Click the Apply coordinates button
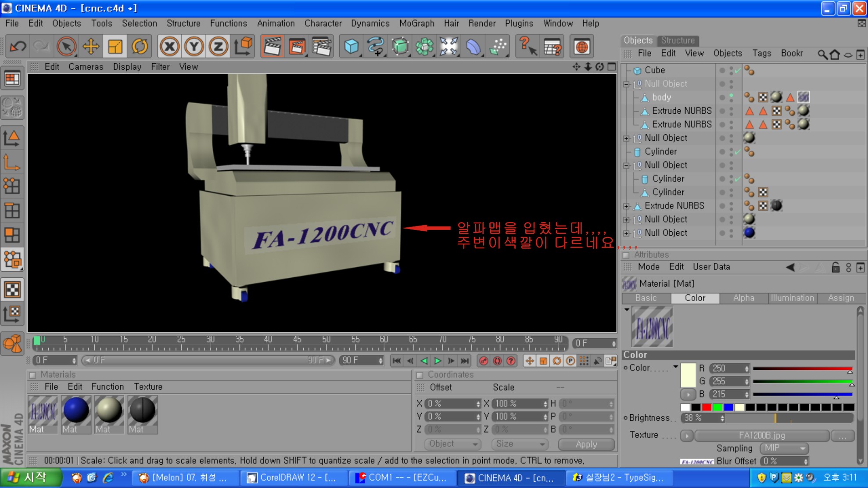This screenshot has height=488, width=868. [x=586, y=444]
